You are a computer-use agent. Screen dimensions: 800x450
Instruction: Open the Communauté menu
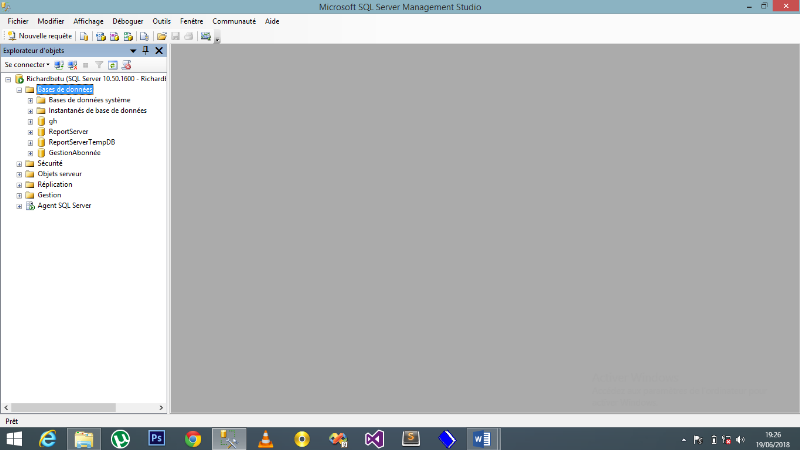click(234, 21)
